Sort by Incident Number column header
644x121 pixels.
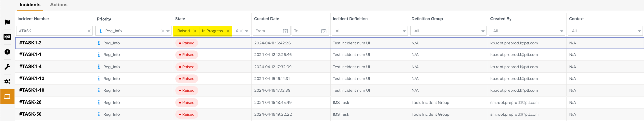pos(33,19)
